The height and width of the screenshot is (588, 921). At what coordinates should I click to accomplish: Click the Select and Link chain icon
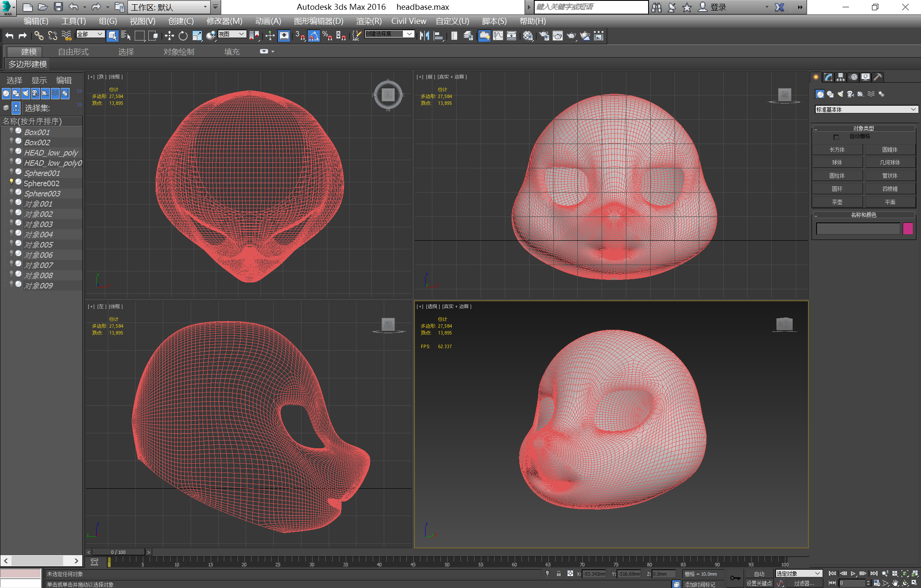click(39, 36)
